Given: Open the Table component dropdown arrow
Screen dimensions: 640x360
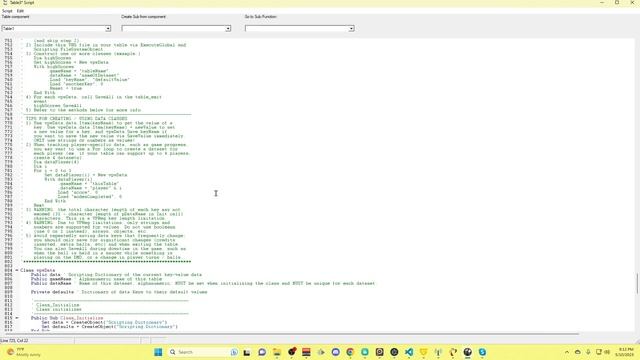Looking at the screenshot, I should pyautogui.click(x=108, y=29).
